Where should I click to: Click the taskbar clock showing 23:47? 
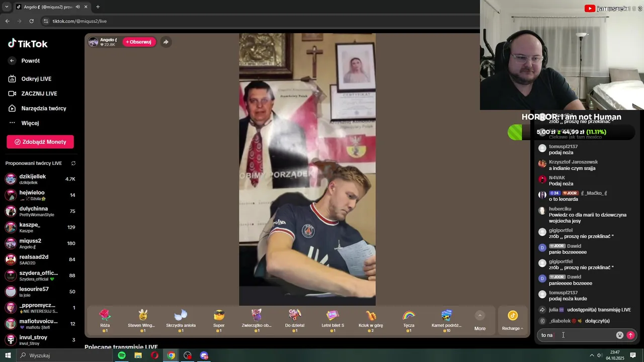[x=615, y=355]
